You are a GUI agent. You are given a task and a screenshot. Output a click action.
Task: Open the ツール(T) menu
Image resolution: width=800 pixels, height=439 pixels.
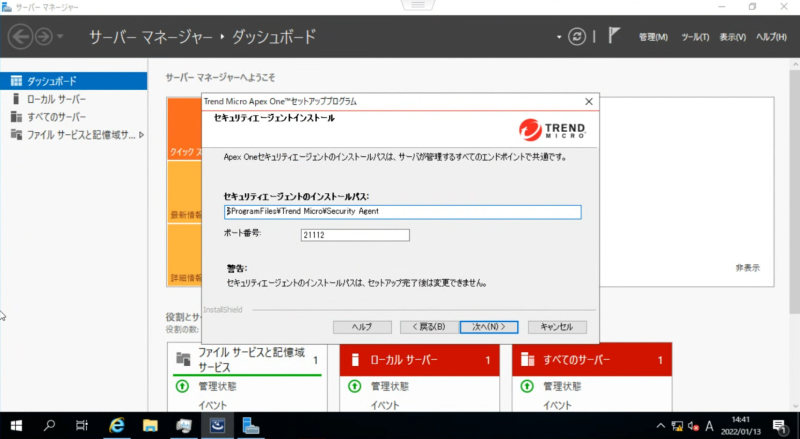click(695, 37)
